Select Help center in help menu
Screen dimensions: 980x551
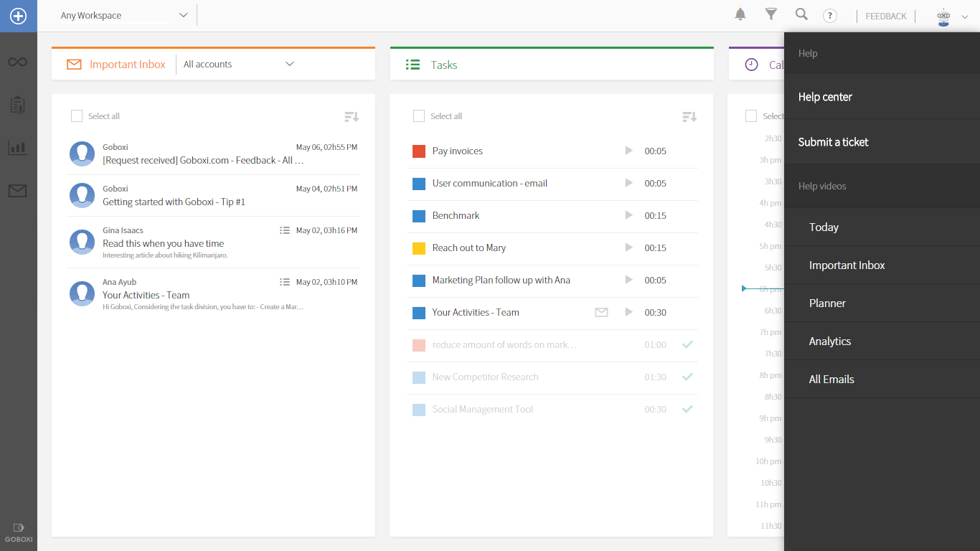tap(825, 97)
